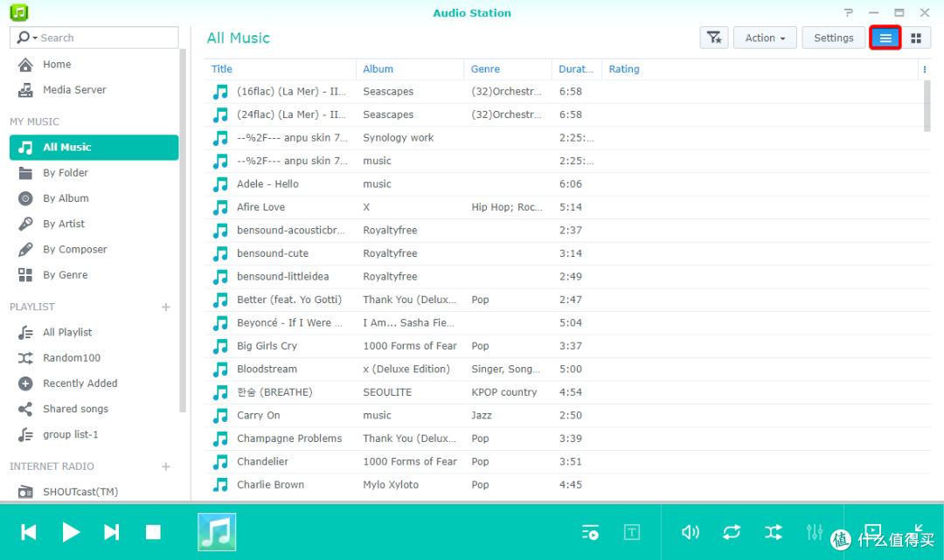The width and height of the screenshot is (944, 560).
Task: Switch to thumbnail grid view
Action: point(916,38)
